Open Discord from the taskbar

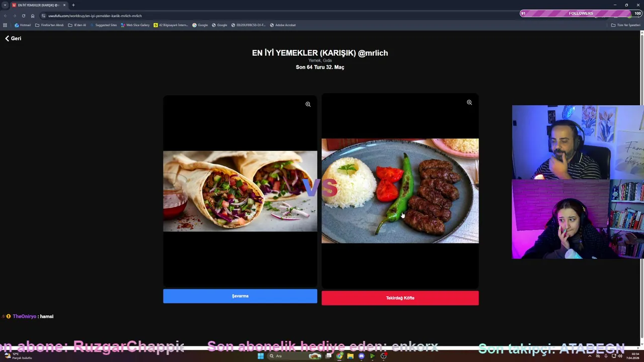click(361, 356)
